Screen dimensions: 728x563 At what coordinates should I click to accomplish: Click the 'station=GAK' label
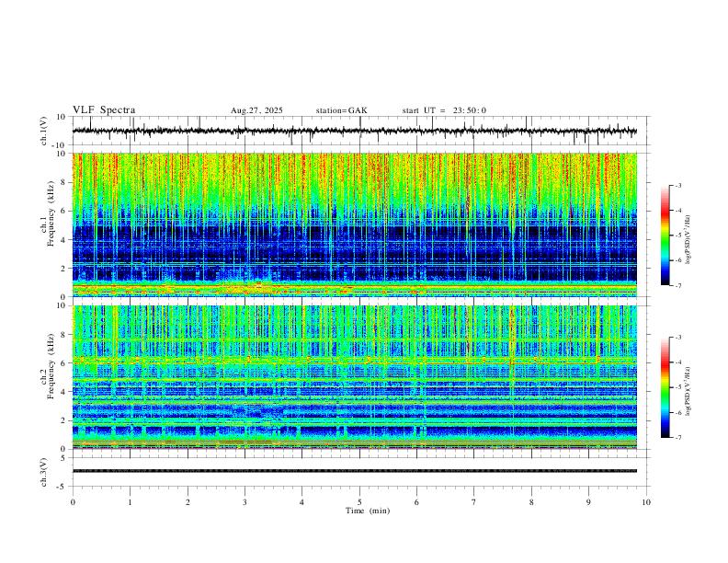tap(341, 110)
